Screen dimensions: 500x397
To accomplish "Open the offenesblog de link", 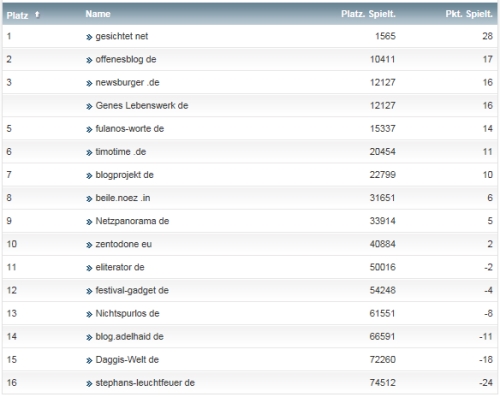I will [126, 59].
